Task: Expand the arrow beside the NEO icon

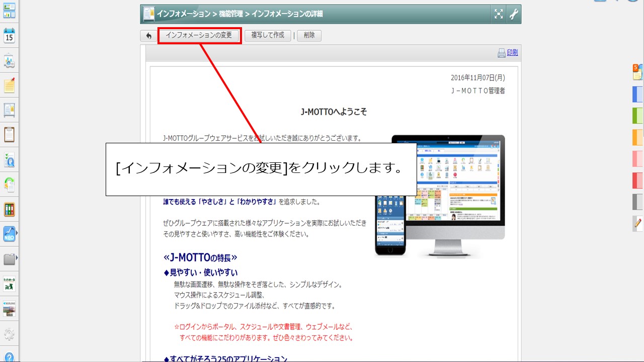Action: tap(18, 234)
